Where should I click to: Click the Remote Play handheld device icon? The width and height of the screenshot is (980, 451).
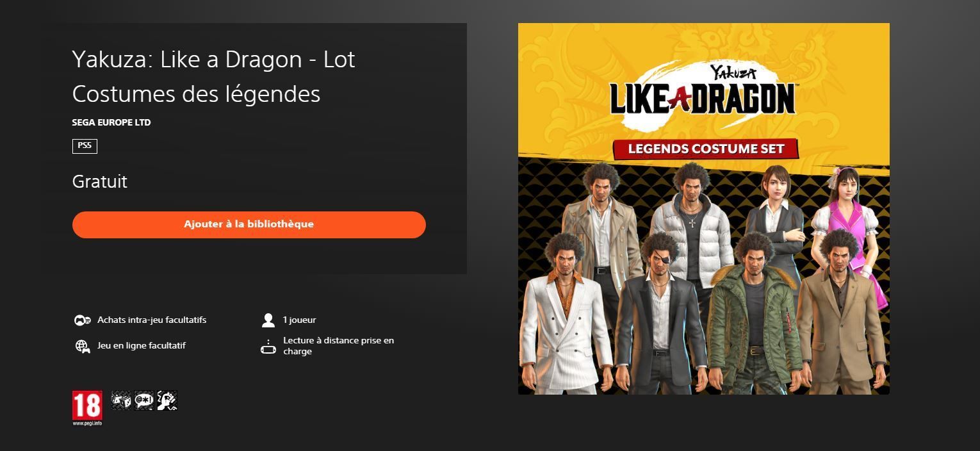tap(268, 347)
